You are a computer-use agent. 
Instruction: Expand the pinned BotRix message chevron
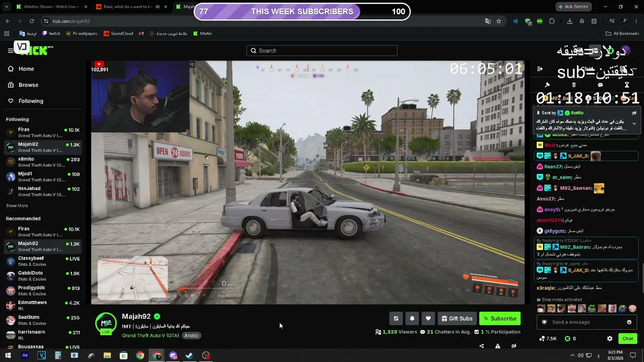[634, 123]
